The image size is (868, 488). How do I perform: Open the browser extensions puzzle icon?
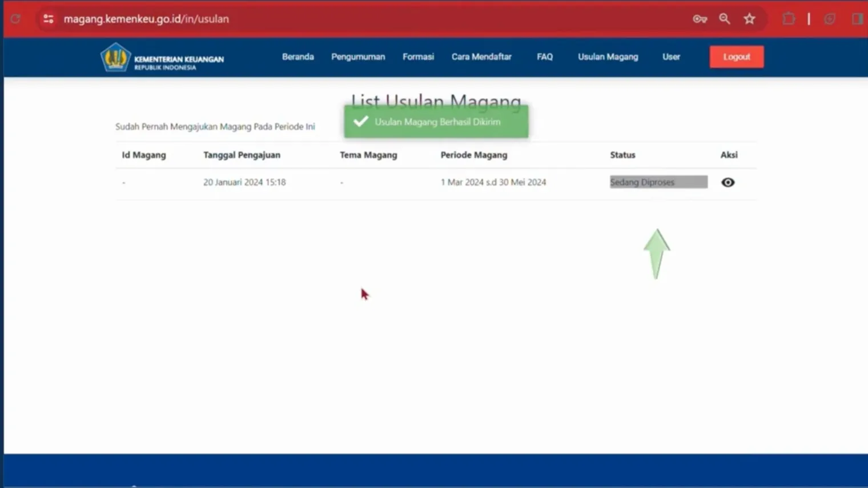789,19
